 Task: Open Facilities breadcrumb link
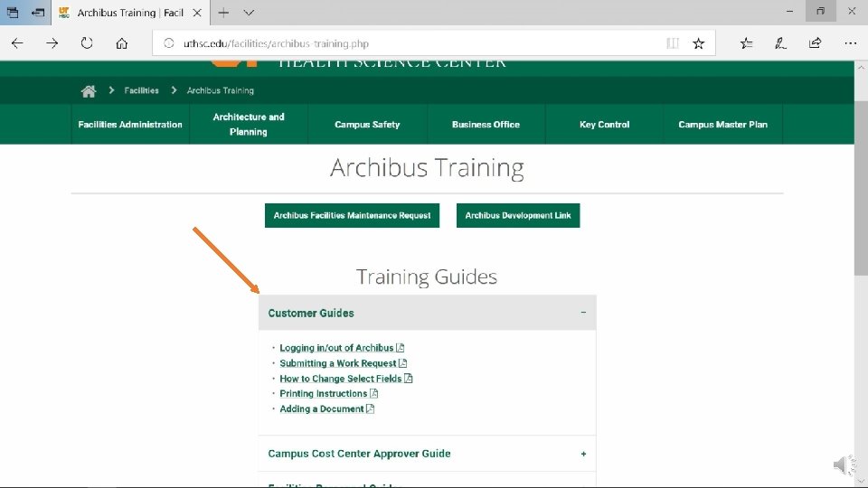point(141,90)
